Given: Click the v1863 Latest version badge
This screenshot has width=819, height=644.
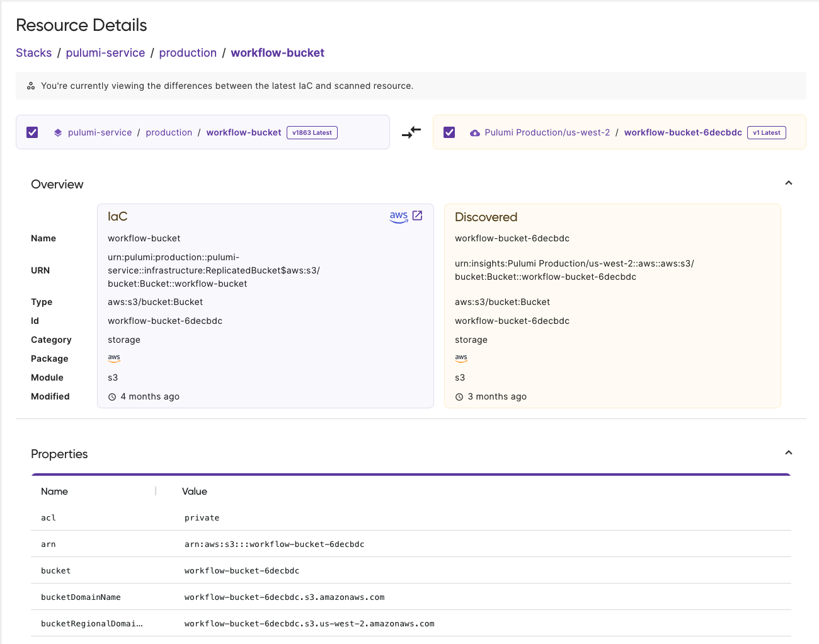Looking at the screenshot, I should point(312,132).
